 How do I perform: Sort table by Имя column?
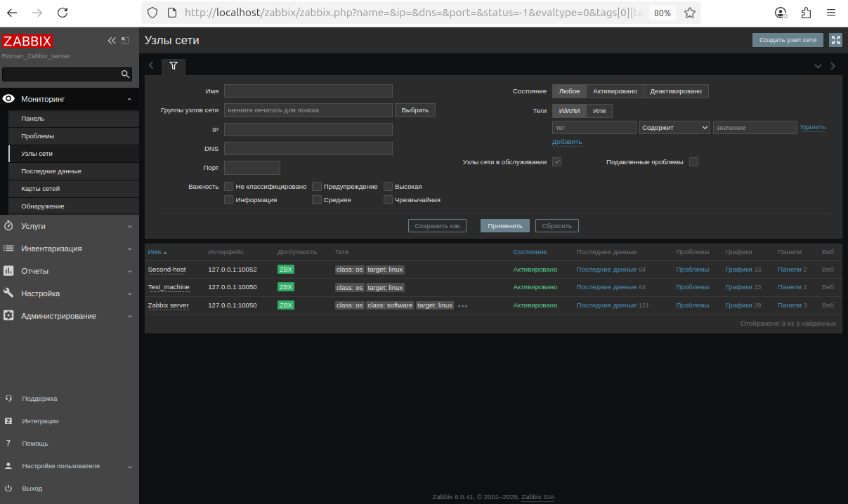tap(157, 252)
